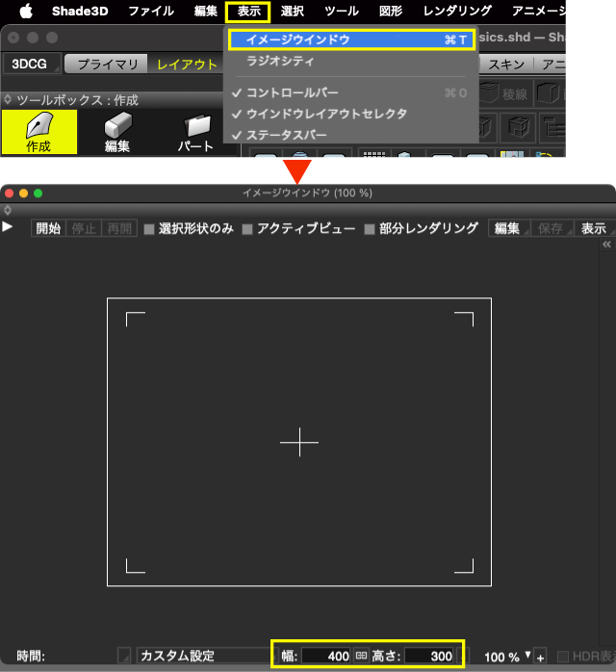This screenshot has width=616, height=672.
Task: Click the 時間 label in the status bar
Action: click(x=31, y=656)
